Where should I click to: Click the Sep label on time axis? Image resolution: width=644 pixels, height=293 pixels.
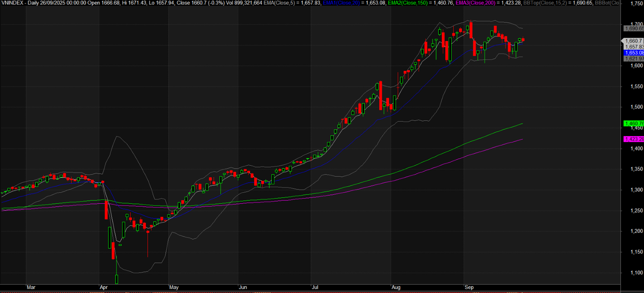tap(469, 287)
